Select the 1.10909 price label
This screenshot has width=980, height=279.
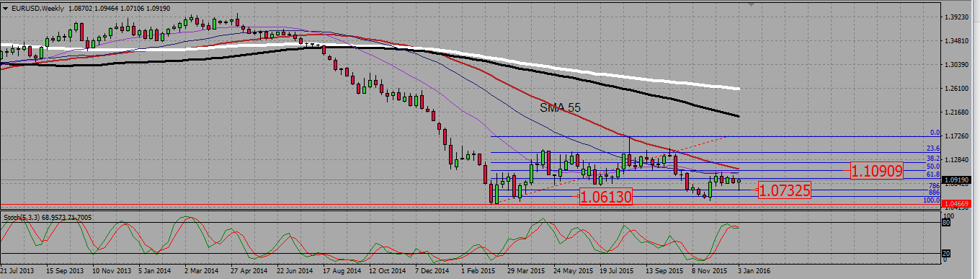click(877, 171)
